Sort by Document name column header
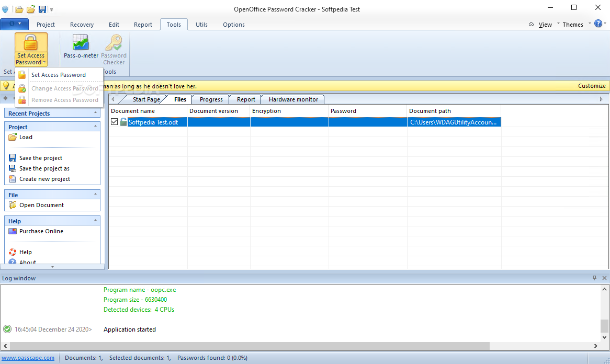Image resolution: width=610 pixels, height=364 pixels. [x=148, y=111]
